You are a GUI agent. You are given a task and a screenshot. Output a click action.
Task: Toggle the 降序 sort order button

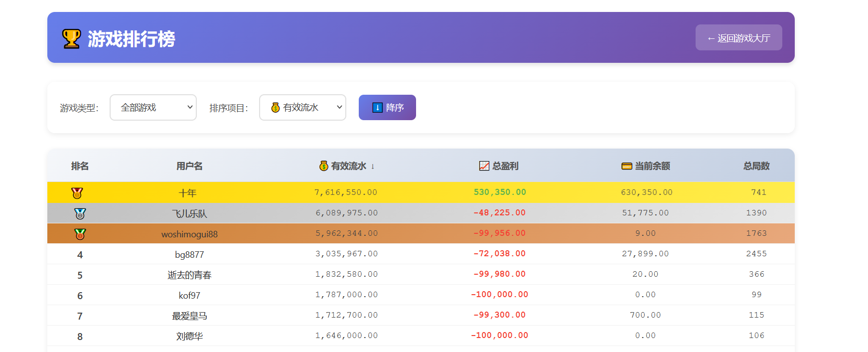point(387,108)
